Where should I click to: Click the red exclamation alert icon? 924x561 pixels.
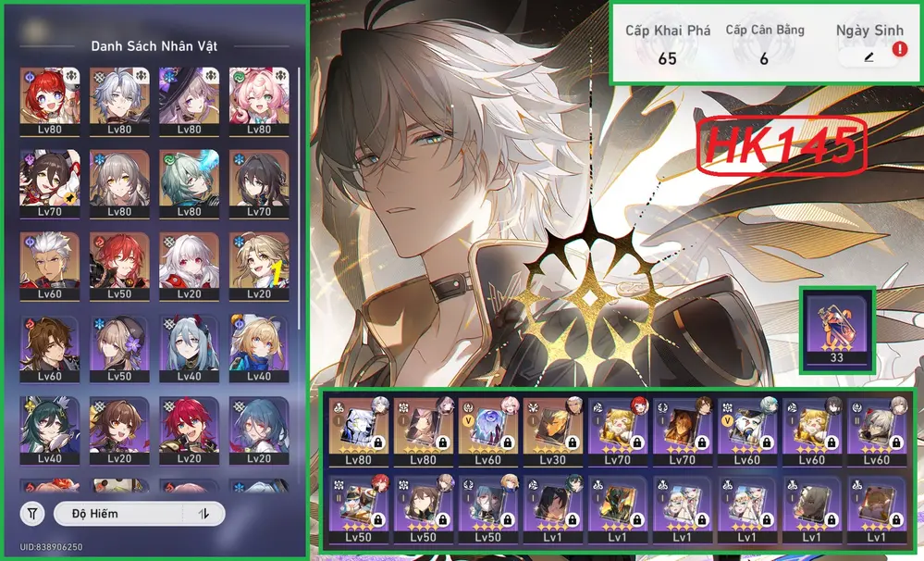[x=900, y=49]
